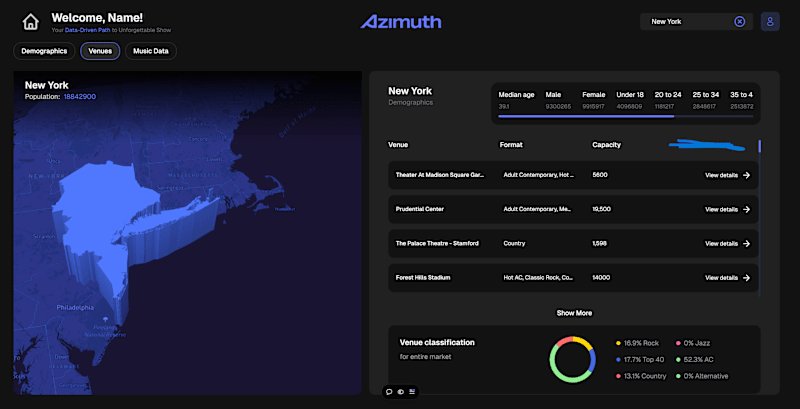800x409 pixels.
Task: Click the Venue column header
Action: point(398,145)
